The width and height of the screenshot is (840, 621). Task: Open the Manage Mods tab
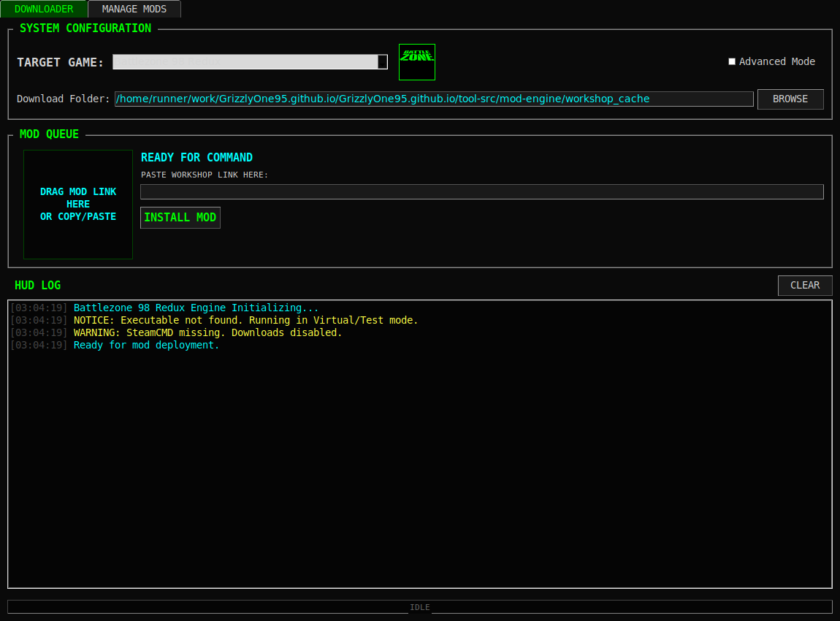click(x=134, y=9)
